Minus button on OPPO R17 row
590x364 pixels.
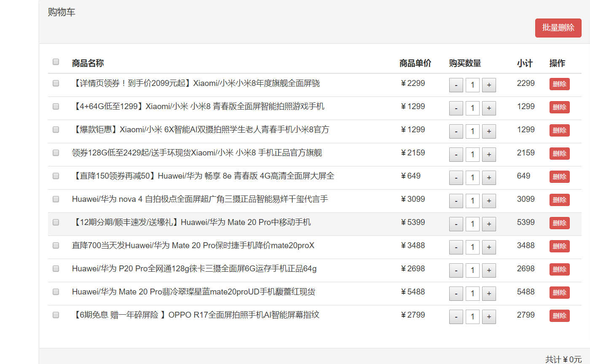(456, 317)
